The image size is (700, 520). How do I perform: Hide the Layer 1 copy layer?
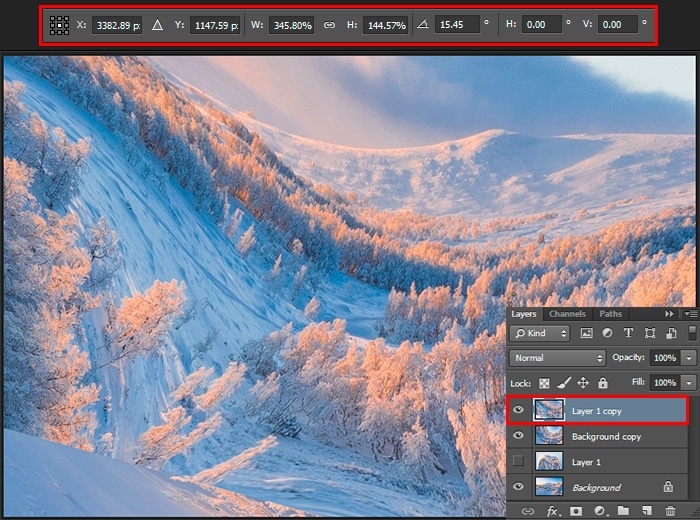click(x=518, y=409)
